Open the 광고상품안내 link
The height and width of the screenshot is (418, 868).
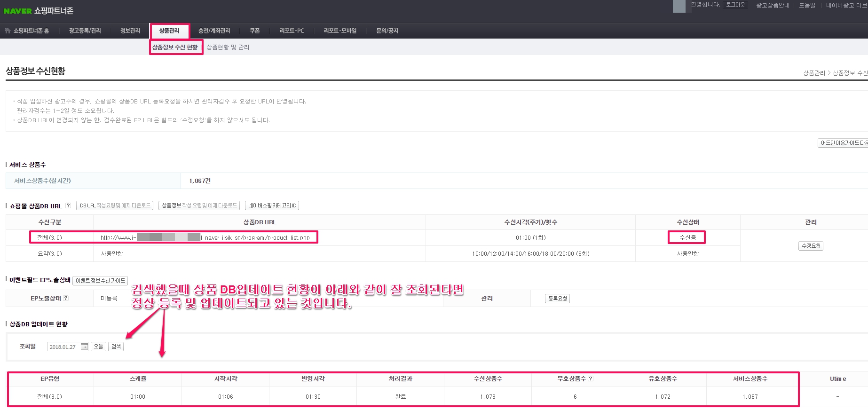tap(773, 5)
